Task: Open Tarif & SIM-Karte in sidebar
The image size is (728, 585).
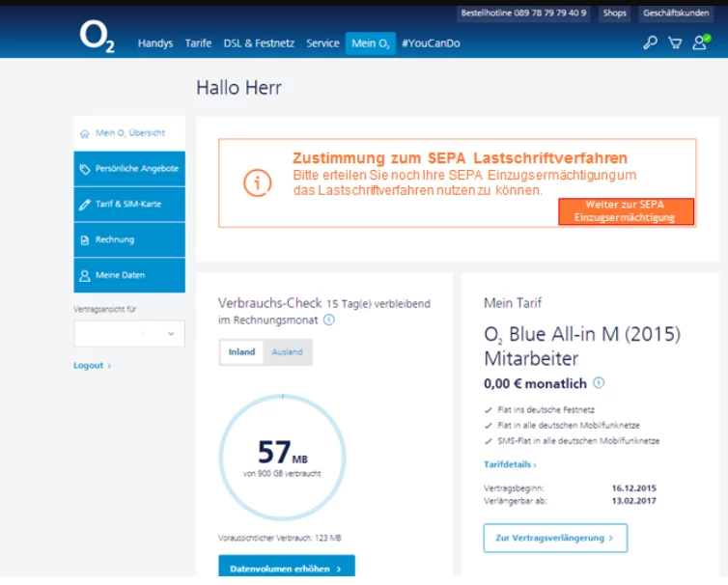Action: pos(129,205)
